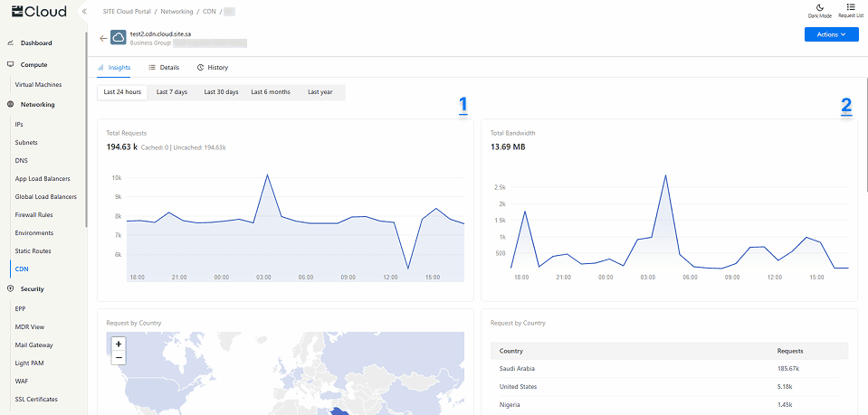Screen dimensions: 868x415
Task: Open Dashboard from the sidebar
Action: point(36,43)
